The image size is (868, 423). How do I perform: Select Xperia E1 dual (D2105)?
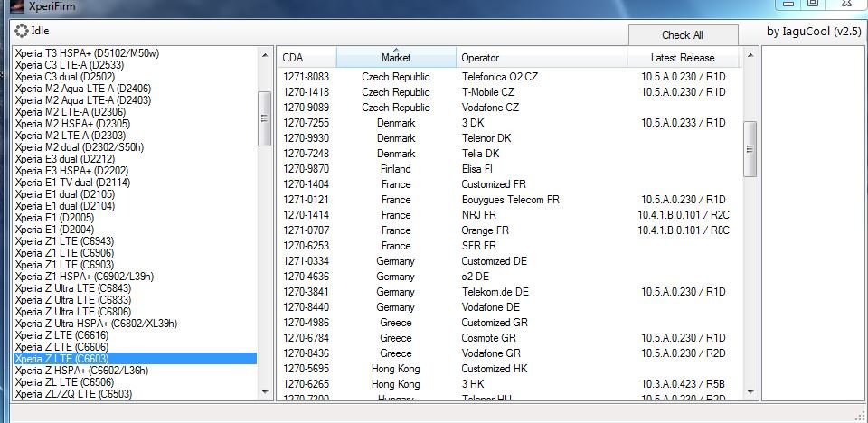click(135, 194)
